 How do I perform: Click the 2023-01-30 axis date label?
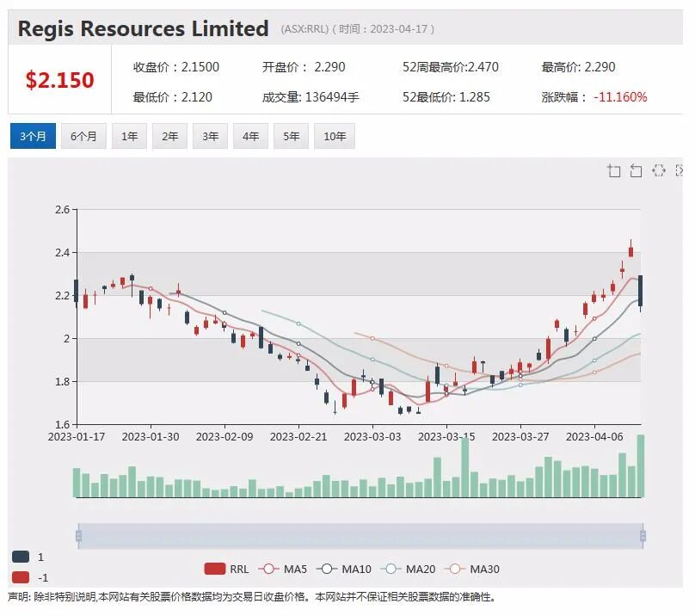click(x=151, y=437)
